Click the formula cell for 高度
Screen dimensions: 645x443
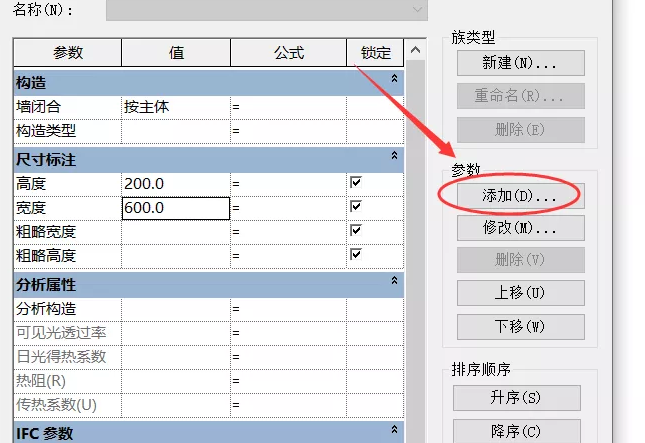288,184
